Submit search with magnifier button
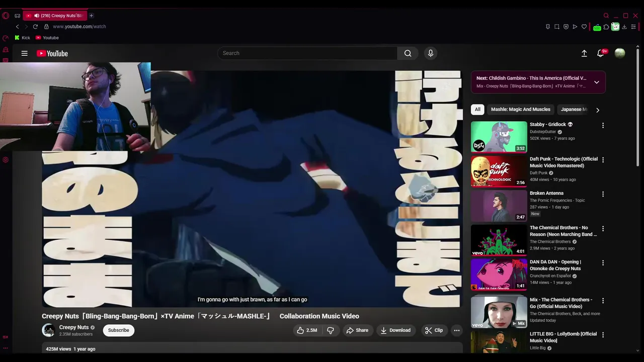644x362 pixels. pos(408,53)
